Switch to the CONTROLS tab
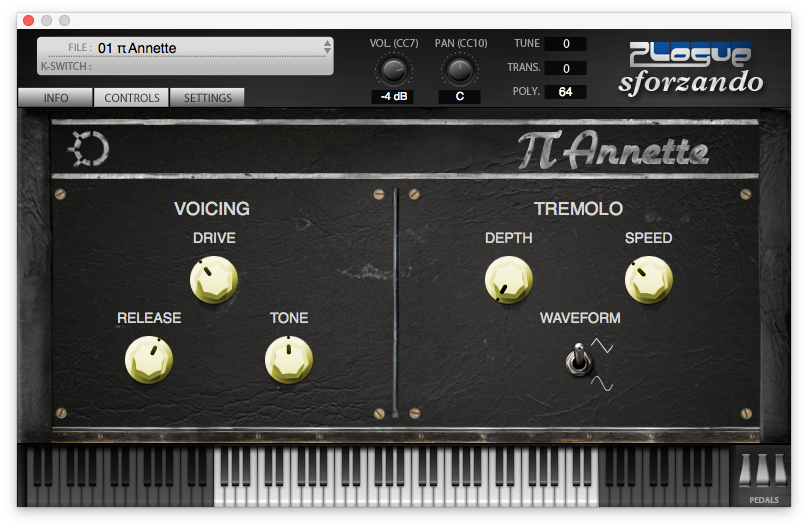808x528 pixels. point(131,97)
